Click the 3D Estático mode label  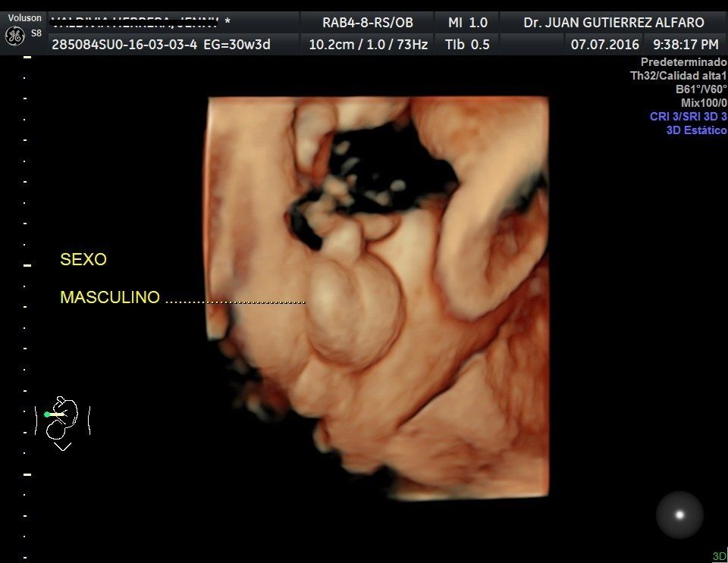coord(696,130)
